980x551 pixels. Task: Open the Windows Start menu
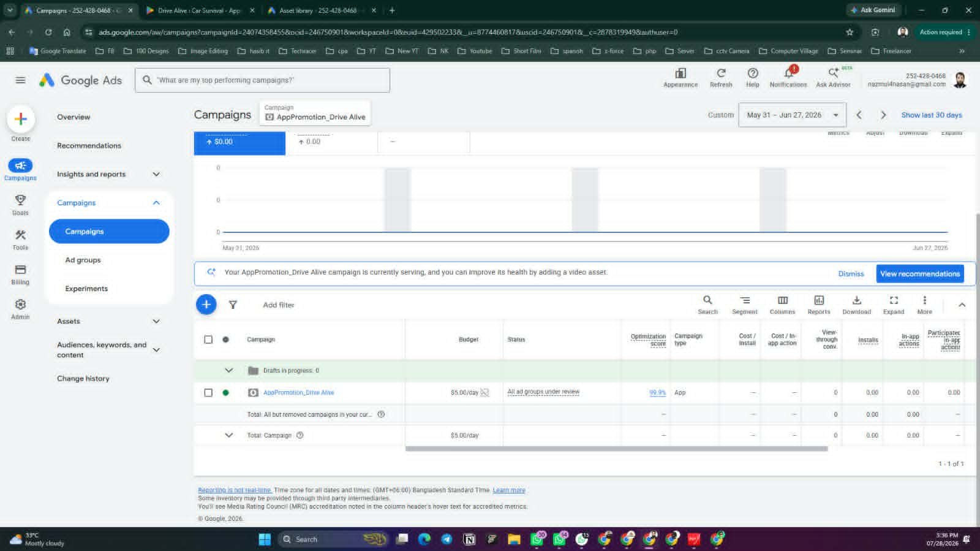coord(265,539)
